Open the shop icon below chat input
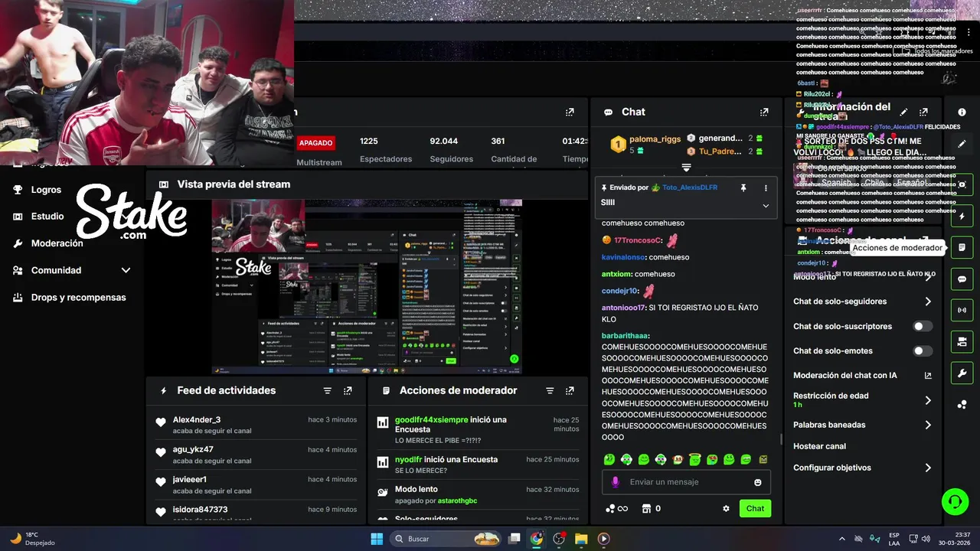Screen dimensions: 980x551 [x=651, y=508]
